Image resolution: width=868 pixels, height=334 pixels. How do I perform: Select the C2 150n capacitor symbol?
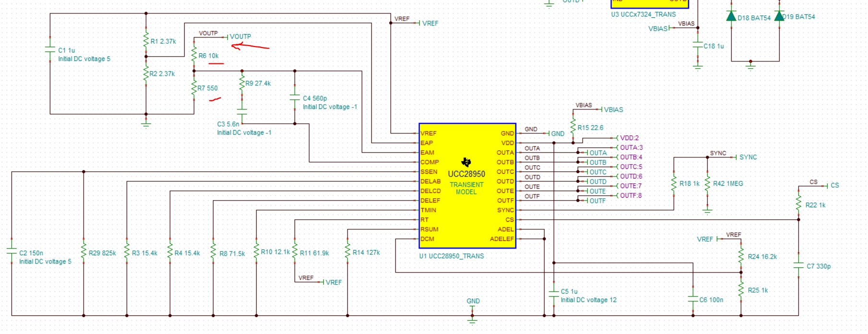tap(12, 251)
